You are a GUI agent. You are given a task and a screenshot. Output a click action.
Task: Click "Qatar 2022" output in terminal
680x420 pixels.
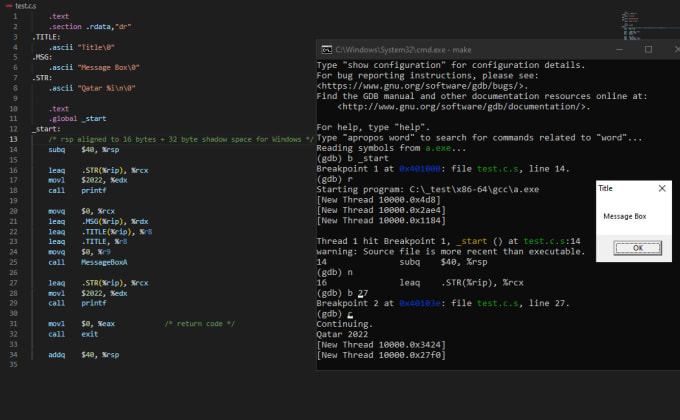pos(342,335)
